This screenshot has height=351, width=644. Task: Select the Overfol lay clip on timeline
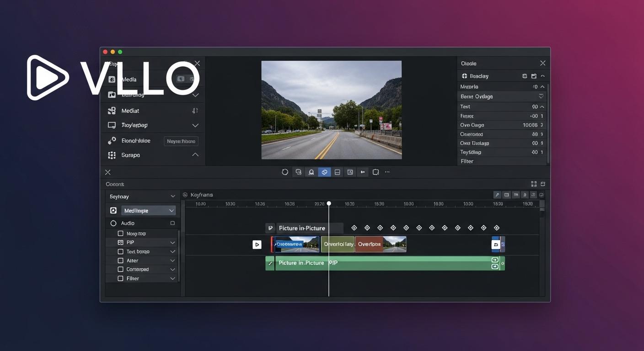[x=338, y=245]
